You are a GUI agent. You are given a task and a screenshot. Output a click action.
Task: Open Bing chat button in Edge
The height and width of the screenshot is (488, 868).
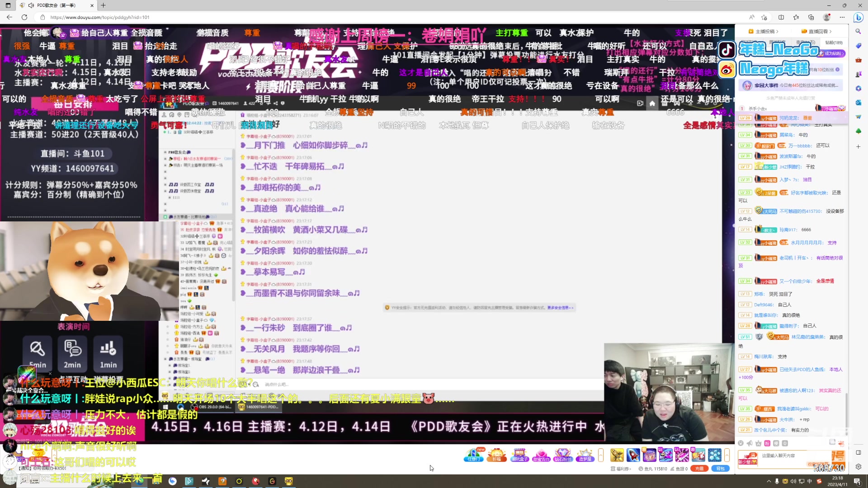(858, 17)
